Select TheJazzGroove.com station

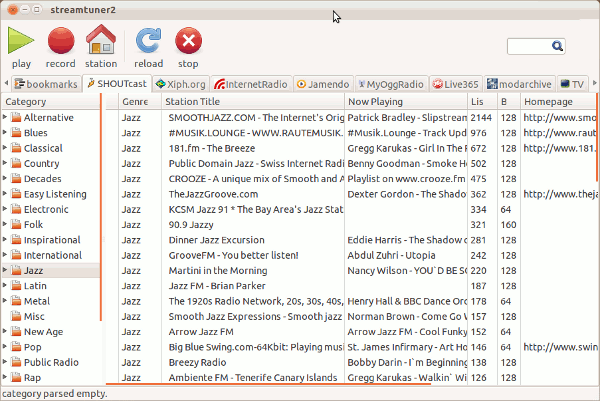point(351,194)
